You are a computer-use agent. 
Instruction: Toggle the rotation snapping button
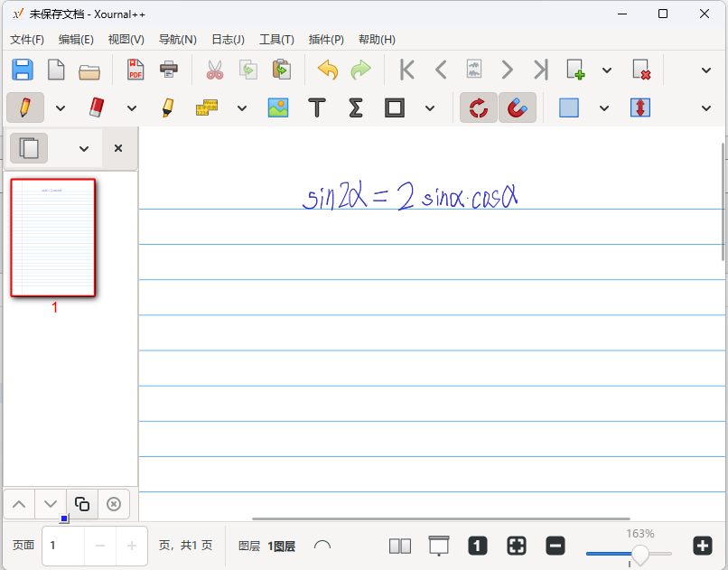(478, 107)
